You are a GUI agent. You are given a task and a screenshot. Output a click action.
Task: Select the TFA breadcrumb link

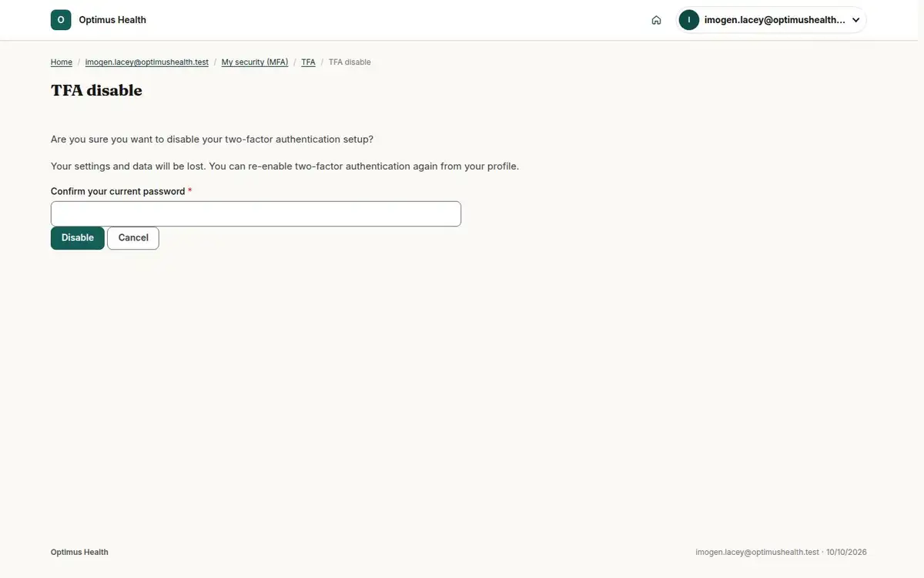(x=308, y=62)
